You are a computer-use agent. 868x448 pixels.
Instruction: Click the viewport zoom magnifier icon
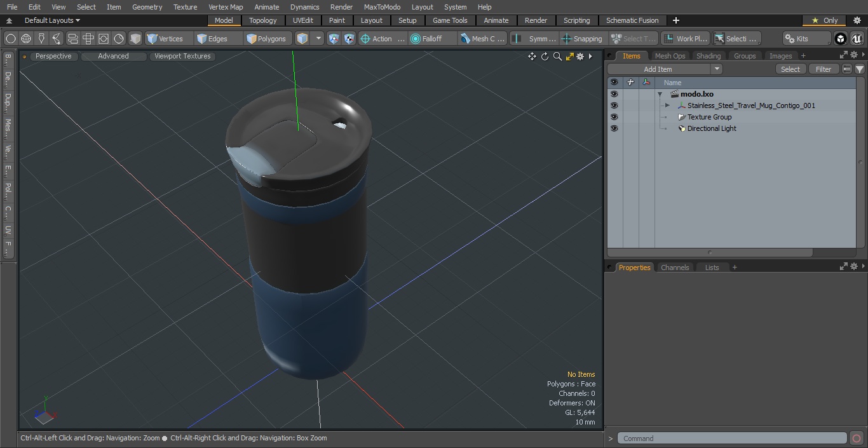(557, 57)
